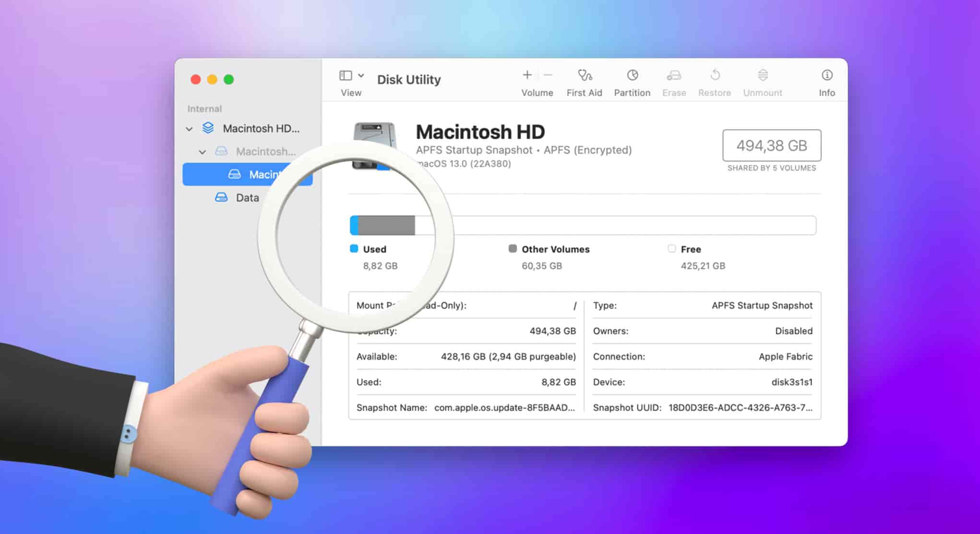Select the Macintosh HD container row
Screen dimensions: 980x534
tap(248, 129)
